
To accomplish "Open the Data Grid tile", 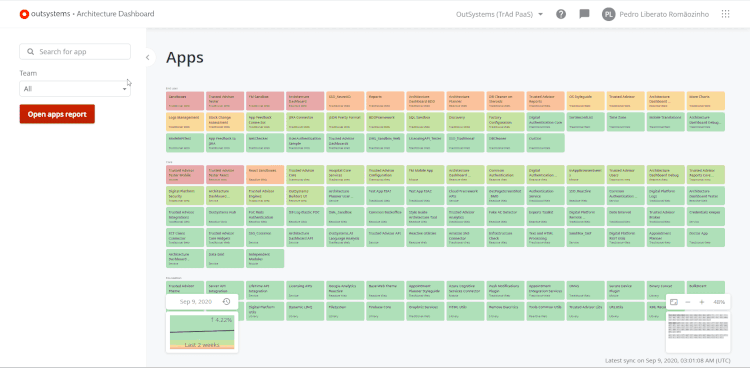I will point(225,258).
